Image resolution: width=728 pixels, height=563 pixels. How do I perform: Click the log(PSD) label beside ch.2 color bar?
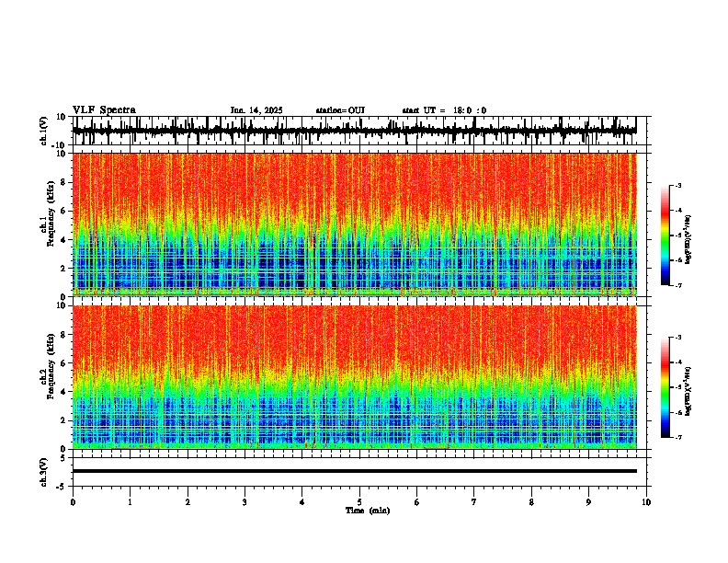click(688, 391)
